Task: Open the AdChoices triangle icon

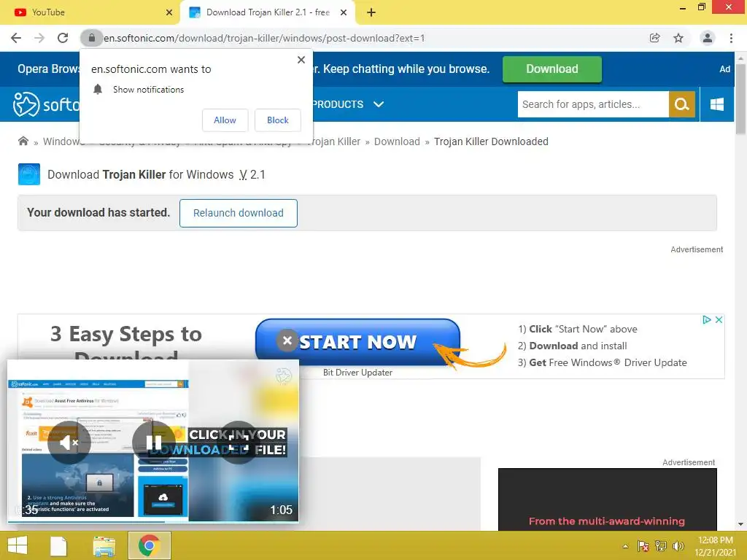Action: click(x=707, y=320)
